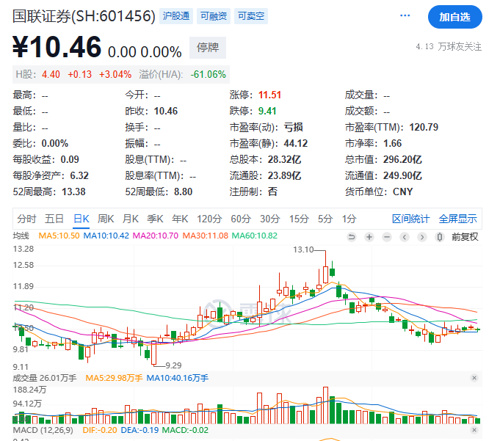Click the 沪股通 tag
This screenshot has height=441, width=500.
click(x=176, y=16)
